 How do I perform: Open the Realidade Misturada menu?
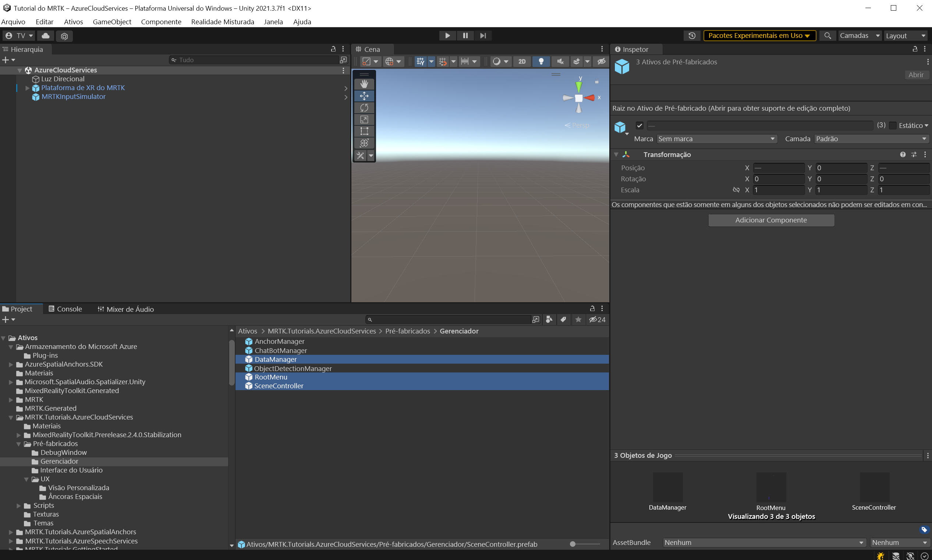[223, 21]
